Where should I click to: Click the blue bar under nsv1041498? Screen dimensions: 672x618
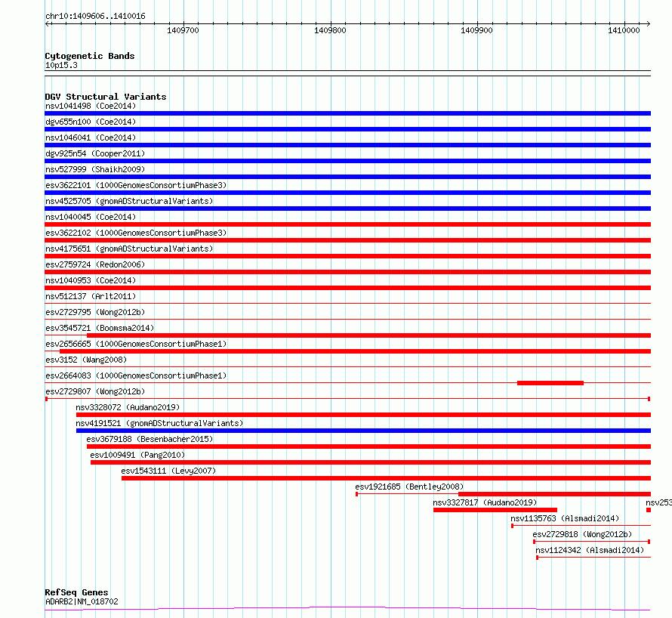click(x=347, y=113)
